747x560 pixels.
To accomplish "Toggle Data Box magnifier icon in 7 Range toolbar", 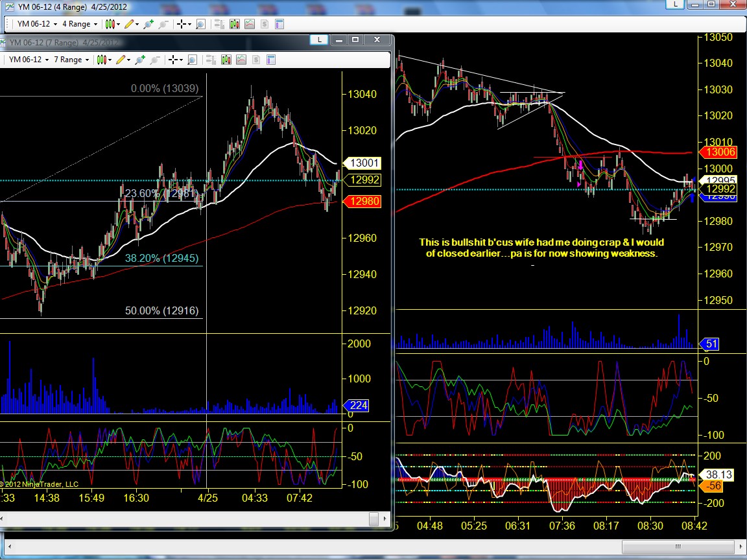I will [x=192, y=60].
